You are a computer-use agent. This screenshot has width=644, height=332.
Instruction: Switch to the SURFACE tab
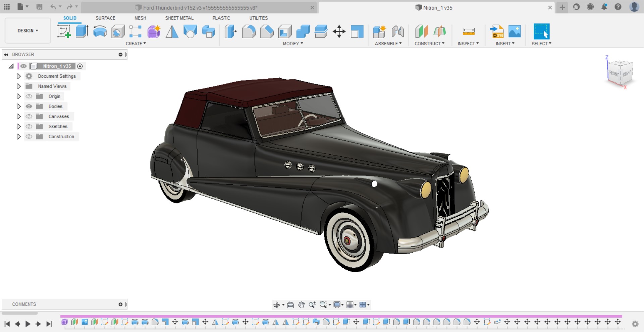pos(105,18)
